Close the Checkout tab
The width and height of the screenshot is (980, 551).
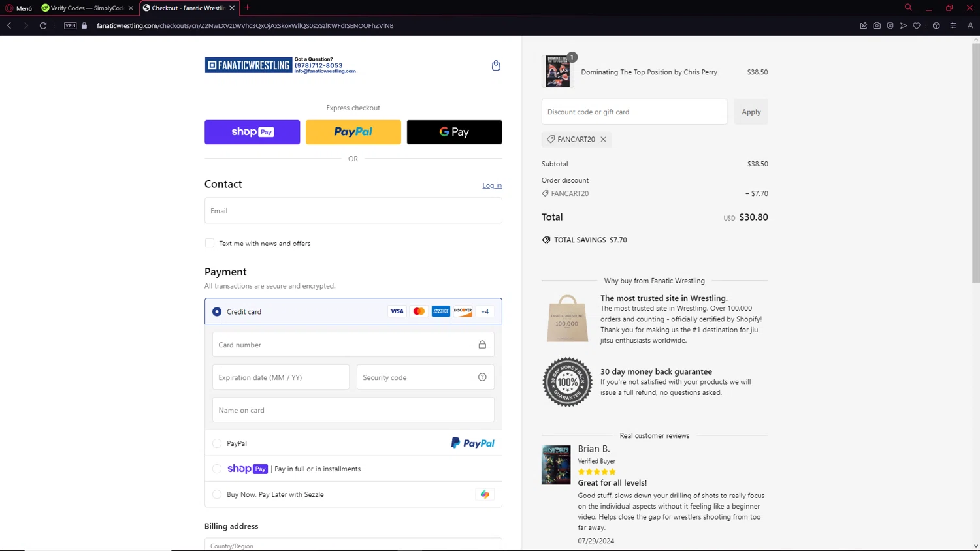click(232, 8)
